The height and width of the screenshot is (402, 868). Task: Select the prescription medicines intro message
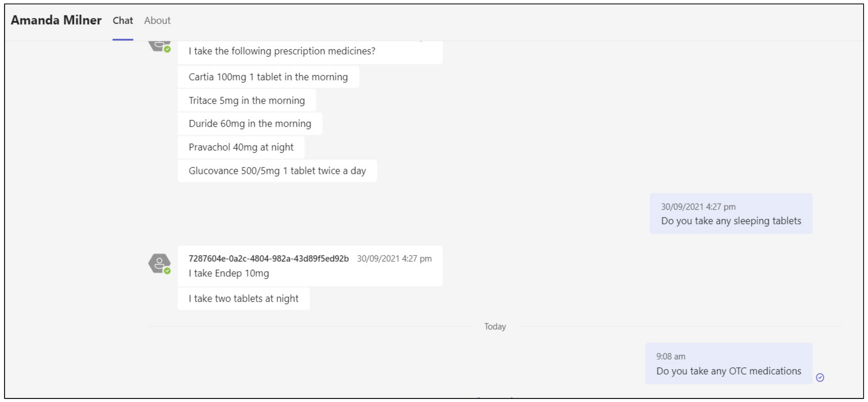pyautogui.click(x=282, y=51)
